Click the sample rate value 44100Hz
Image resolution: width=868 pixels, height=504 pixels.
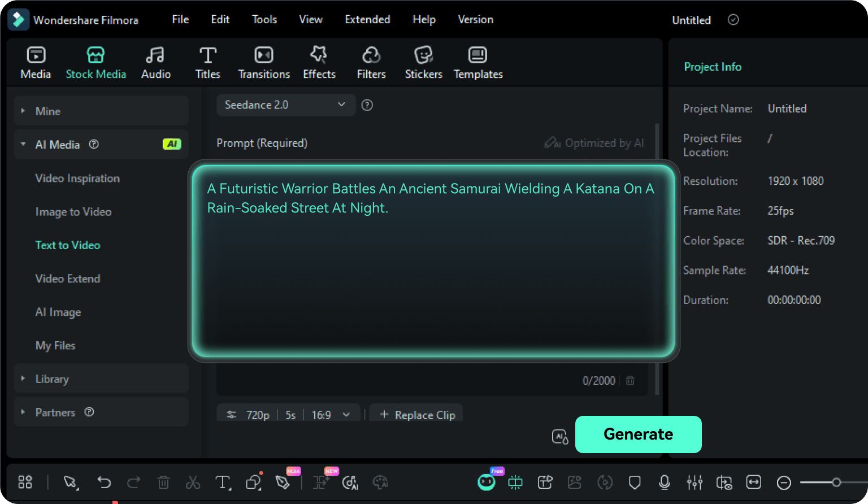788,270
